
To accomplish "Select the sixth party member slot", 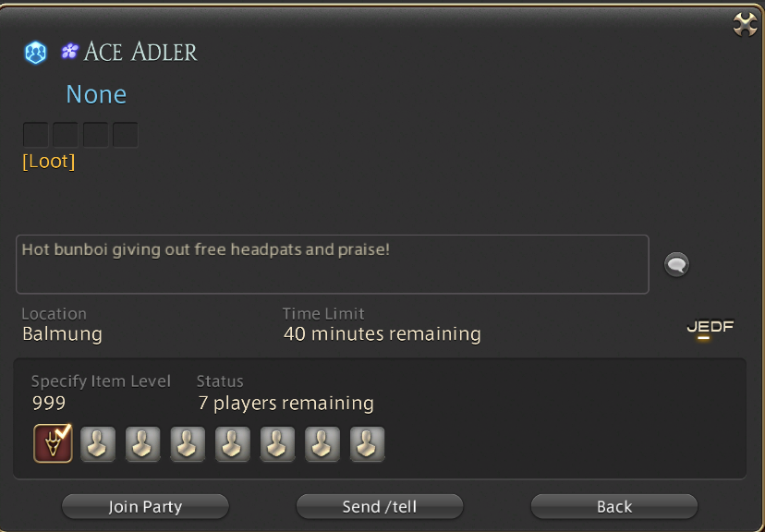I will point(277,443).
